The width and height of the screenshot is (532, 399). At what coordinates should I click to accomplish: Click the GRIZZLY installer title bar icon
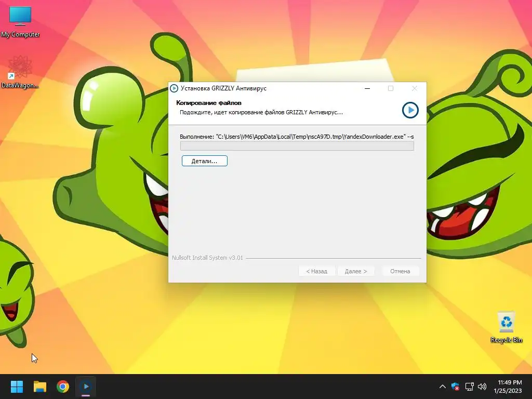(174, 88)
